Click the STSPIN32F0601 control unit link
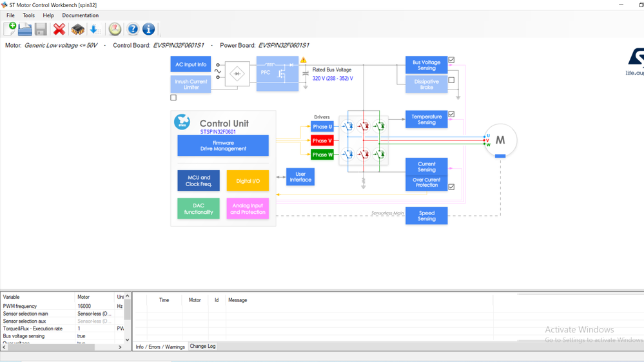Image resolution: width=644 pixels, height=362 pixels. point(218,132)
